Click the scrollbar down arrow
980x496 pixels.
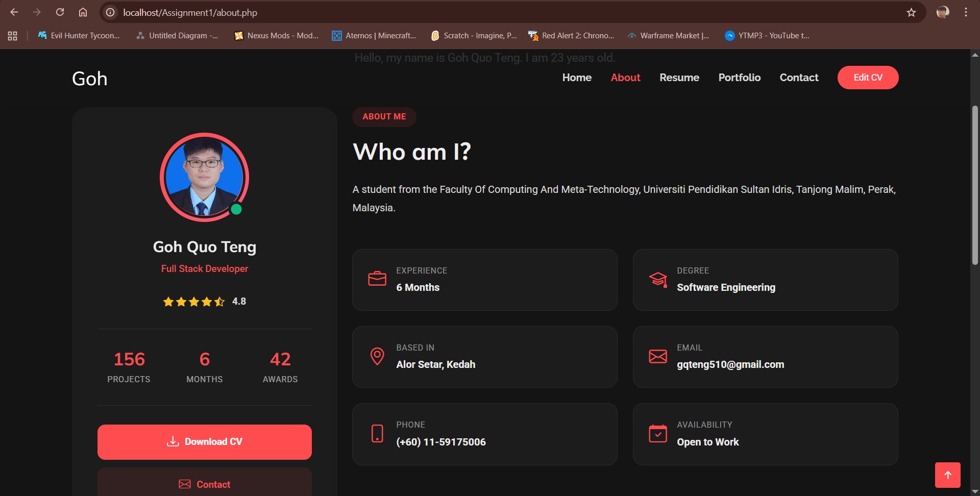[975, 491]
